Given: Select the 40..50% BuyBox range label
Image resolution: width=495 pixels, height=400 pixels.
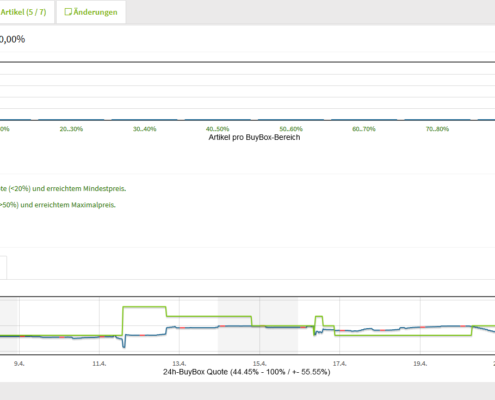Looking at the screenshot, I should point(217,129).
